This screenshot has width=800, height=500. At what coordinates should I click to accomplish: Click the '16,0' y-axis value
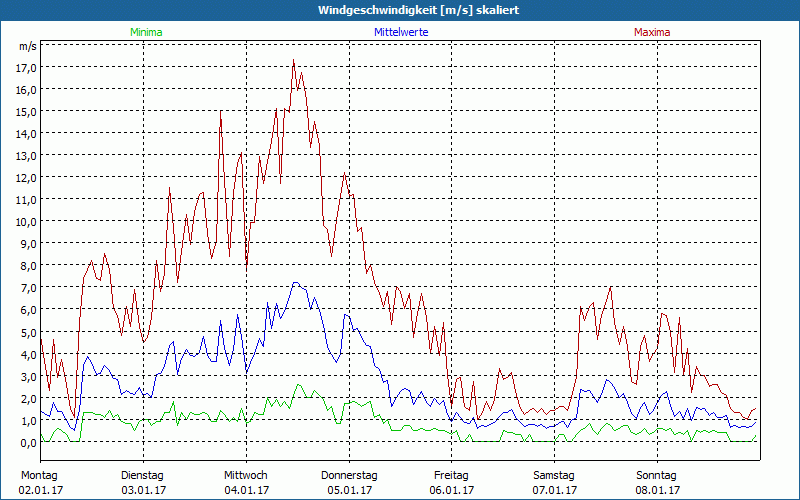point(27,90)
